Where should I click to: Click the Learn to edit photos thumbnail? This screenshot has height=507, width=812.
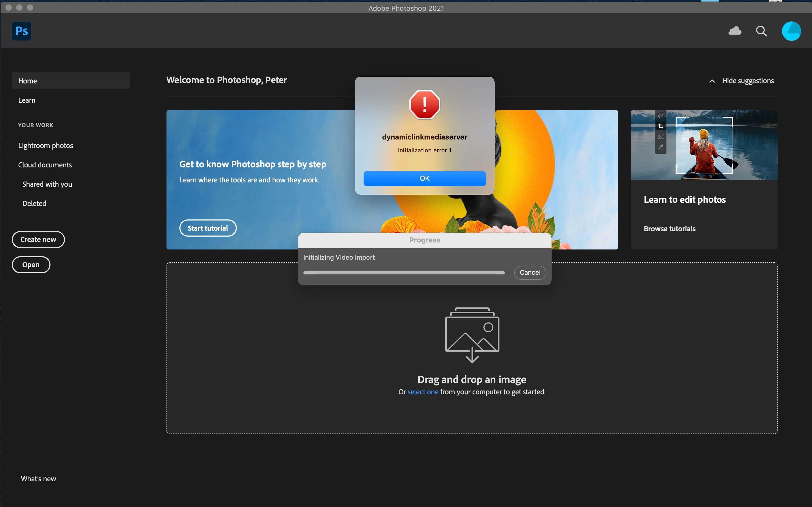pos(704,145)
